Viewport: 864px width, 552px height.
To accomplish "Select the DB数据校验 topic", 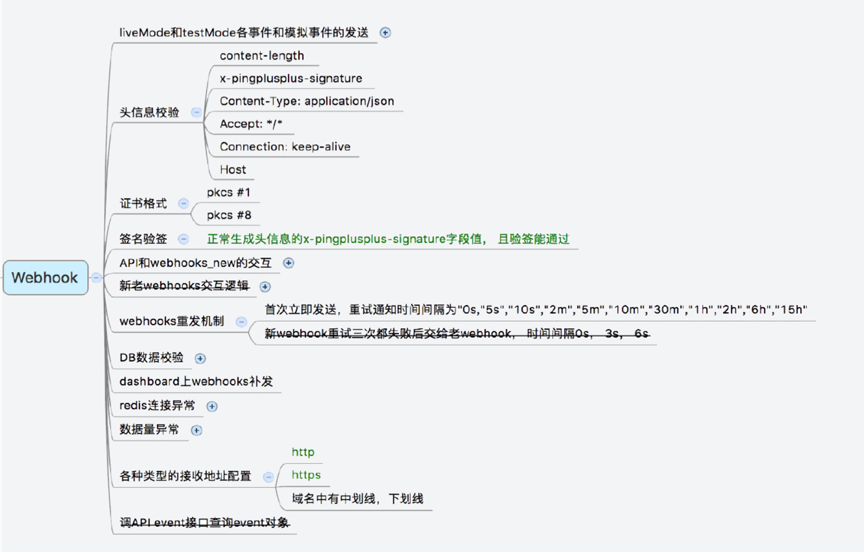I will click(x=151, y=358).
